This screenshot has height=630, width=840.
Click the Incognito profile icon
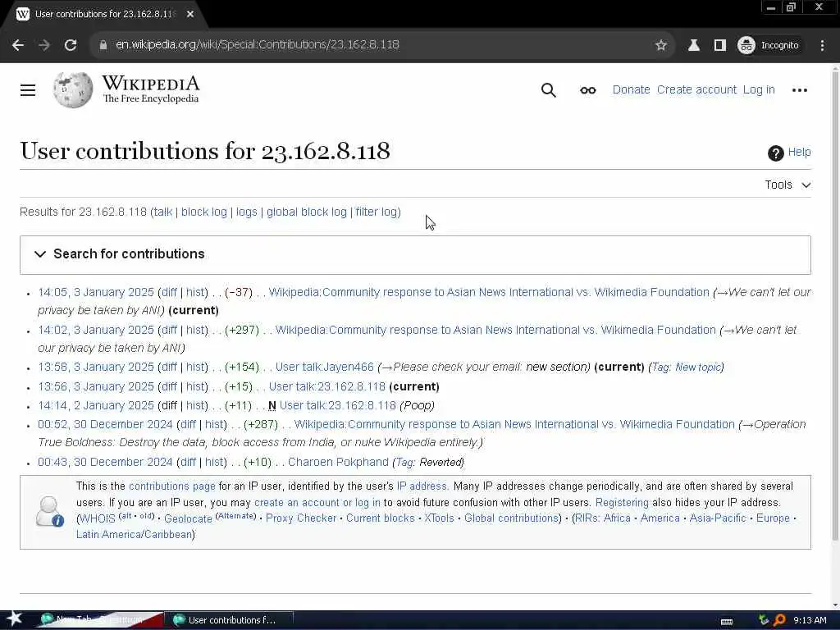[x=746, y=45]
